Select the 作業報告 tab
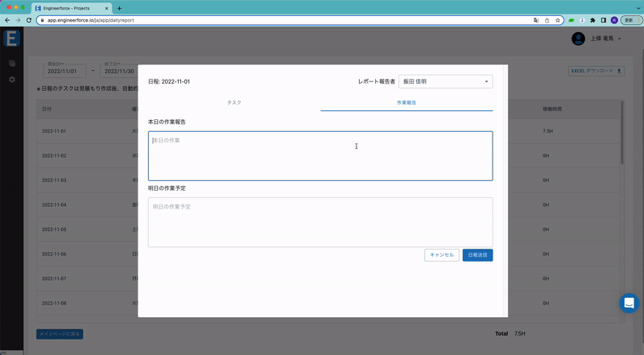Screen dimensions: 644x355 click(x=407, y=103)
